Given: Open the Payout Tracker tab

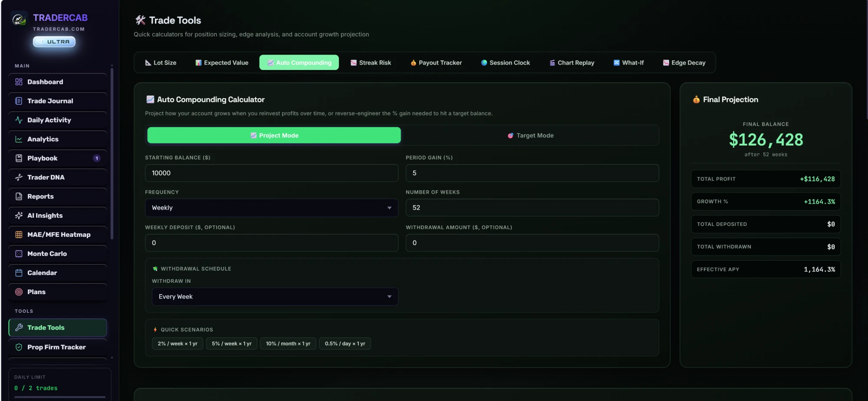Looking at the screenshot, I should pyautogui.click(x=436, y=63).
